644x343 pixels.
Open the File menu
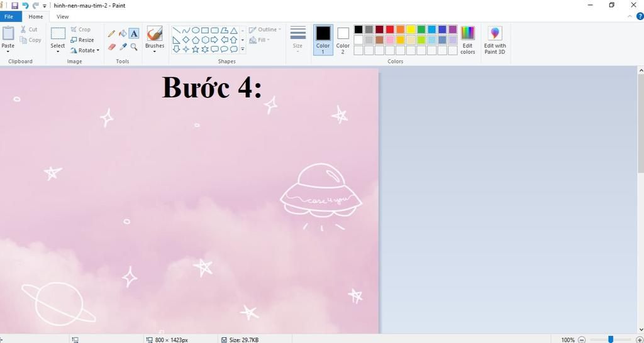coord(9,17)
